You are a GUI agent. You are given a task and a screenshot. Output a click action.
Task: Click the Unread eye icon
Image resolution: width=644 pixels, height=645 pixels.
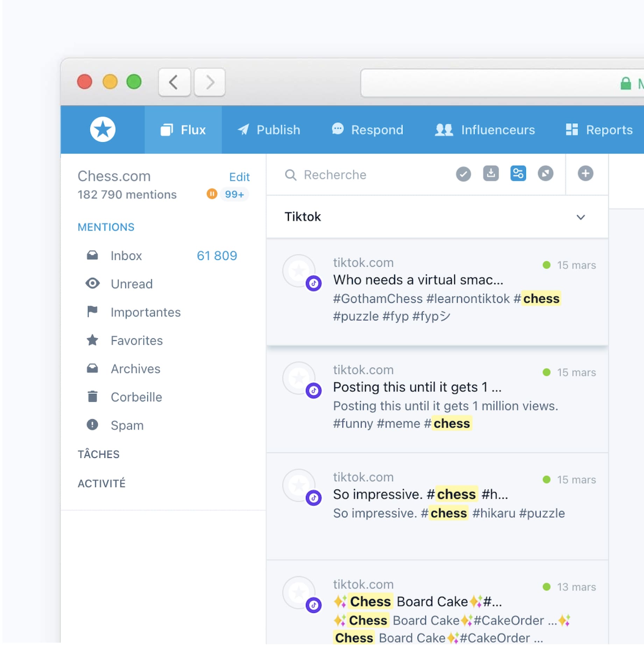pyautogui.click(x=92, y=283)
